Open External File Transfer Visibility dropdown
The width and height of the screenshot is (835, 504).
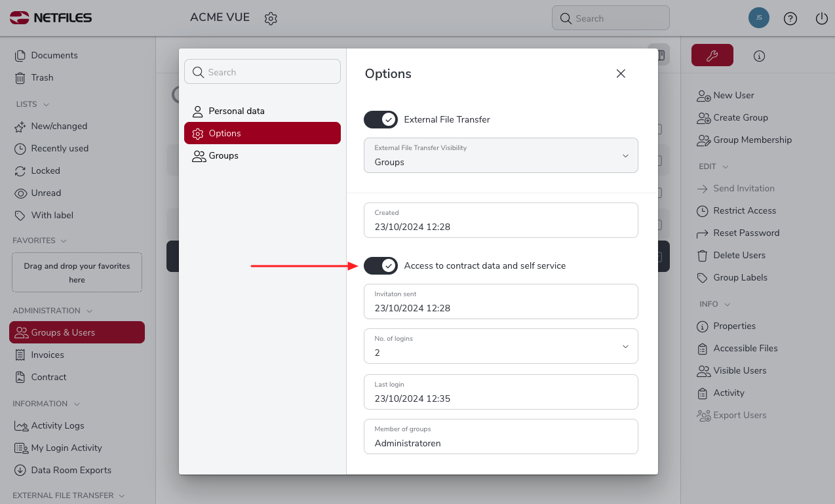click(501, 155)
